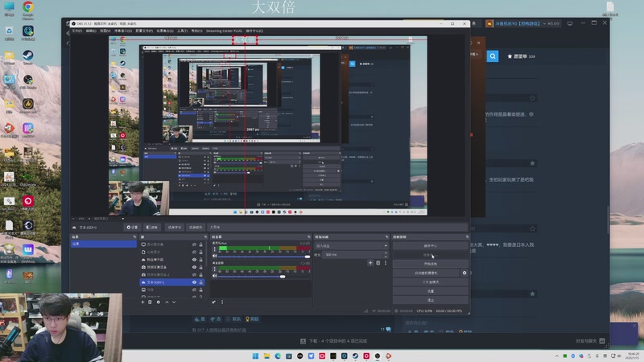Increase the 300 ms transition duration
644x362 pixels.
pos(386,253)
